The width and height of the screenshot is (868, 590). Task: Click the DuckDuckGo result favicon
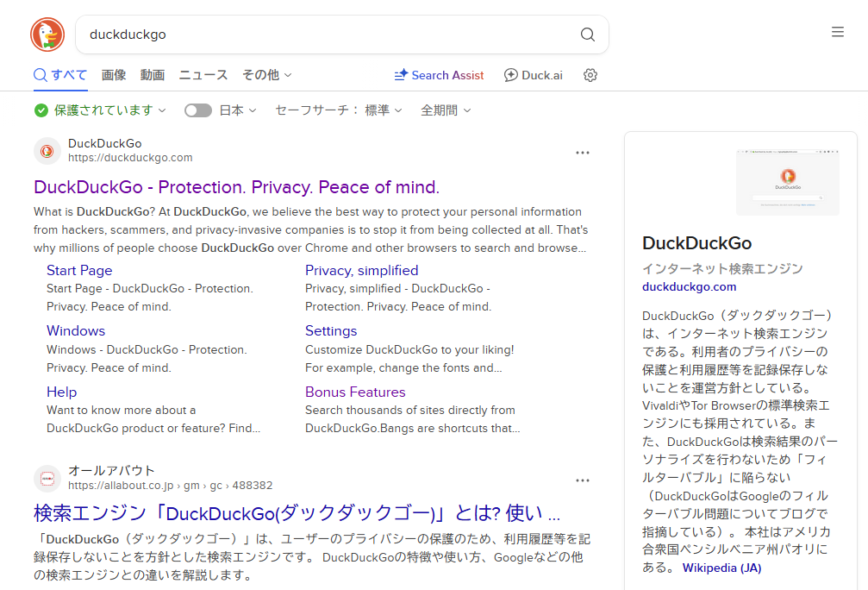[x=47, y=151]
